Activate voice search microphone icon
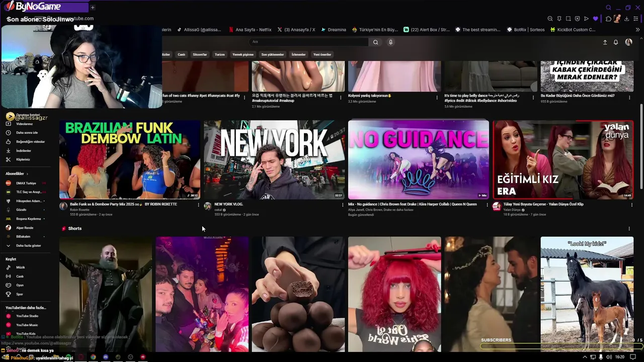This screenshot has height=362, width=644. click(x=390, y=42)
